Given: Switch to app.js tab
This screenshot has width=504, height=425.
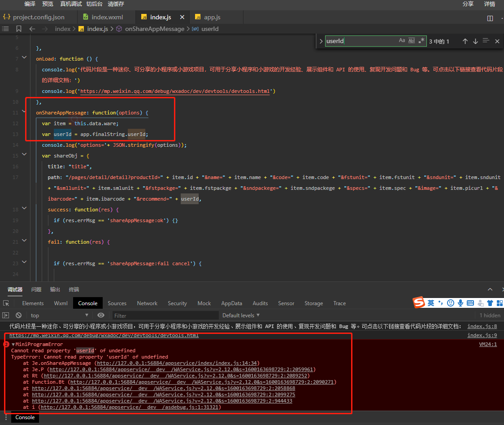Looking at the screenshot, I should (x=208, y=17).
